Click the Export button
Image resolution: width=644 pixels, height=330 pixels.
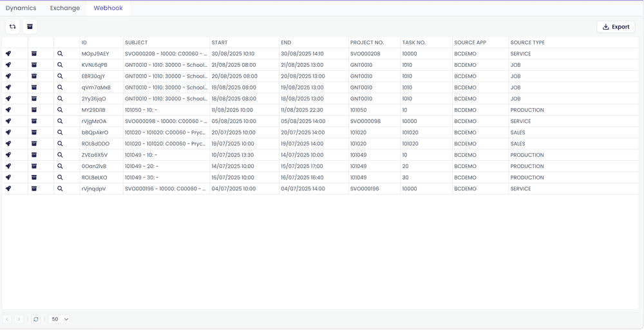[x=616, y=26]
